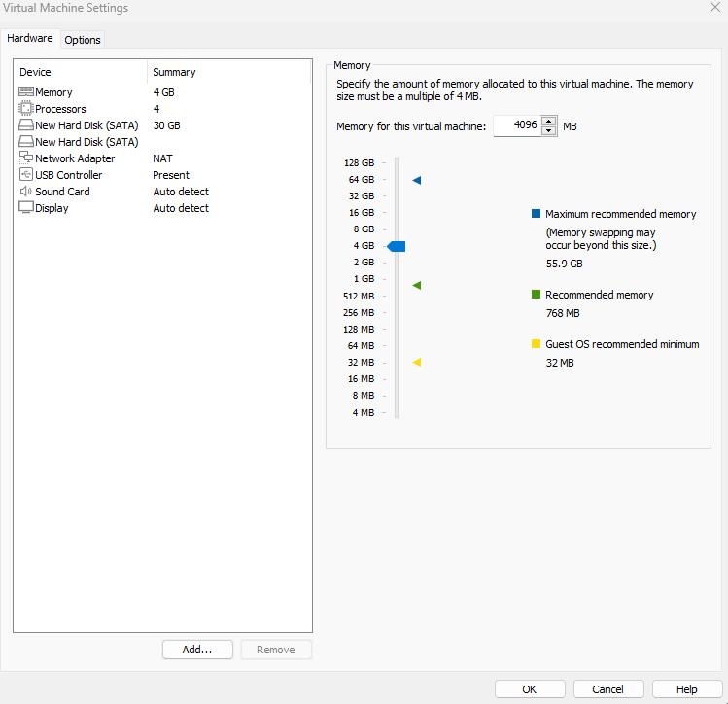
Task: Select the 30 GB hard disk icon
Action: pos(26,125)
